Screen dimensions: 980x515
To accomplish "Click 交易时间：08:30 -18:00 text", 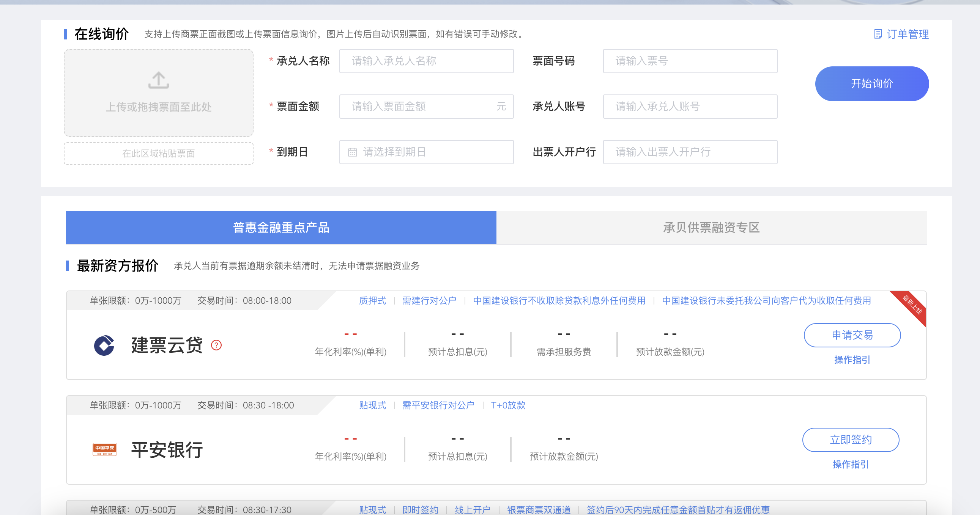I will click(246, 405).
